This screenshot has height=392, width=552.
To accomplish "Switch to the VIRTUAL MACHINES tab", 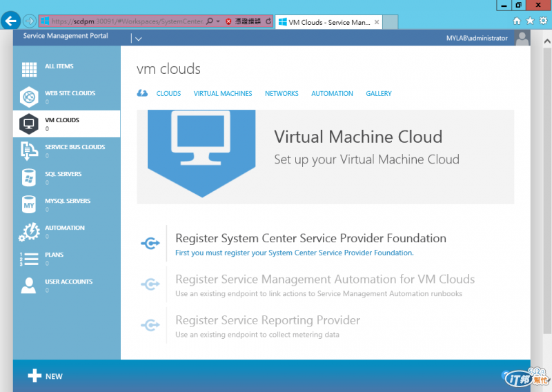I will [223, 93].
